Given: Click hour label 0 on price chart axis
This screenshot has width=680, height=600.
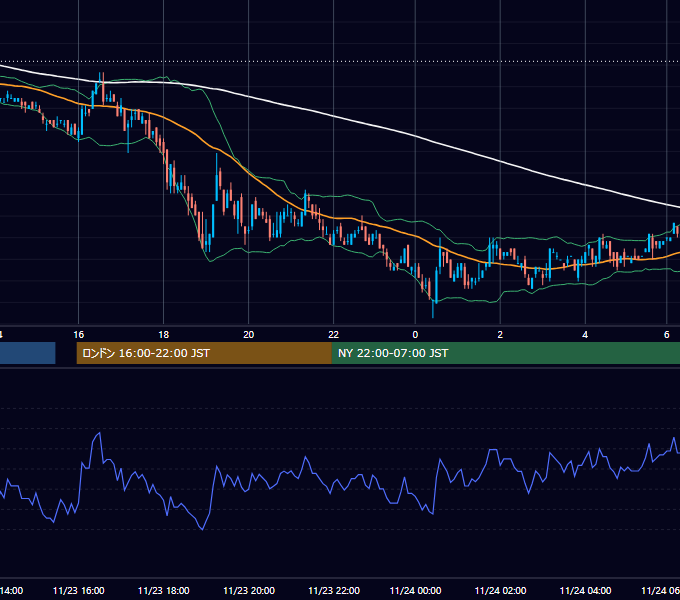Looking at the screenshot, I should point(415,335).
